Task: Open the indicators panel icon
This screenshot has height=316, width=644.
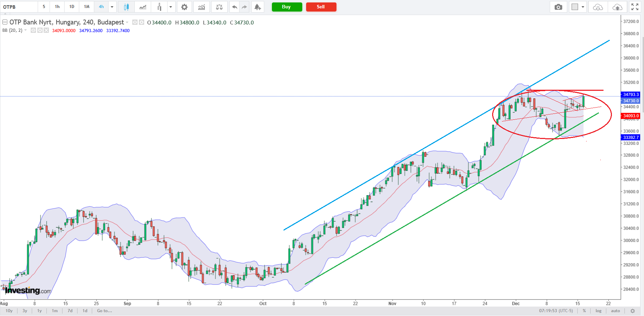Action: [202, 7]
